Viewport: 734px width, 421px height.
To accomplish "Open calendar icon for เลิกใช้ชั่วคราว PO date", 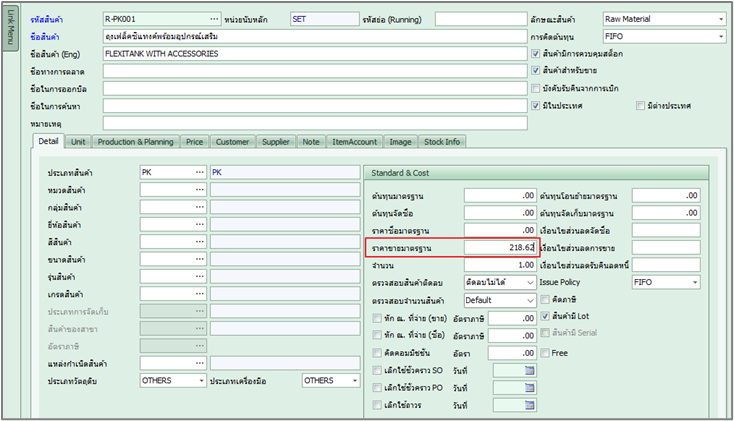I will pos(530,387).
